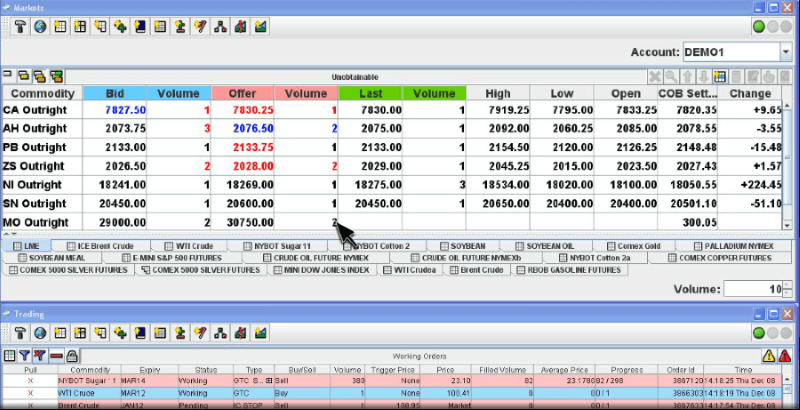Click single-window layout icon above Commodity column
The width and height of the screenshot is (800, 410).
[x=7, y=75]
